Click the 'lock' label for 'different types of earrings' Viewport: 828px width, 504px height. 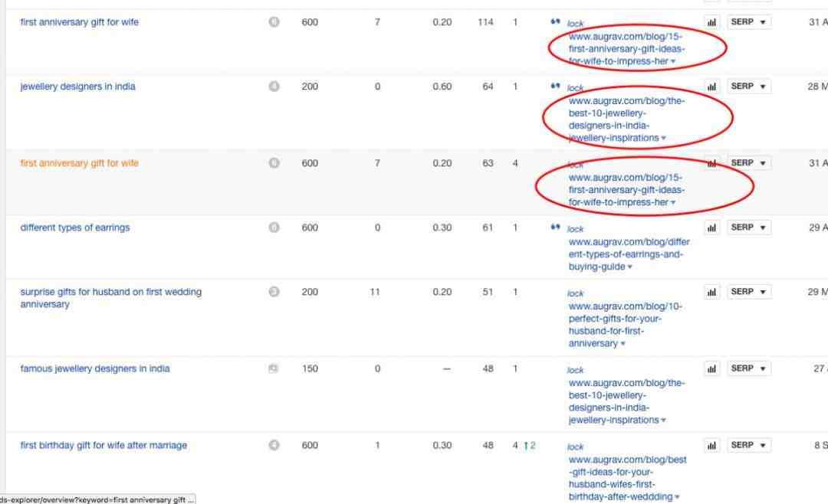pyautogui.click(x=575, y=229)
